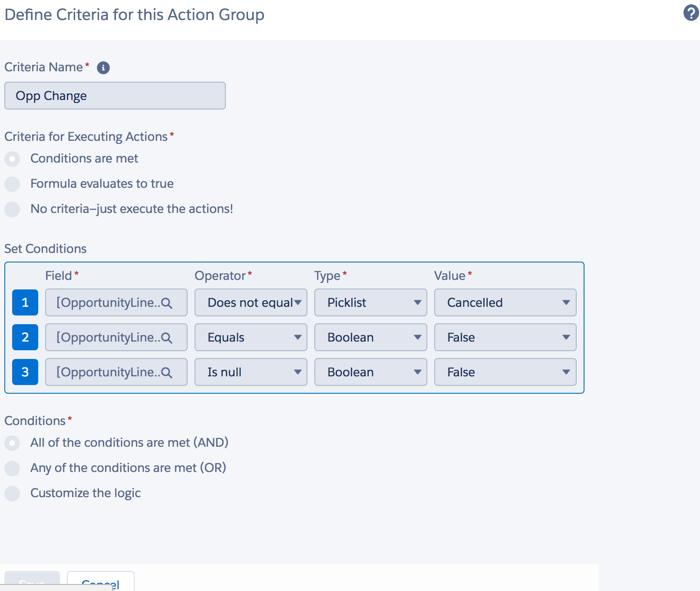Click the help question mark icon
The width and height of the screenshot is (700, 591).
[x=691, y=13]
